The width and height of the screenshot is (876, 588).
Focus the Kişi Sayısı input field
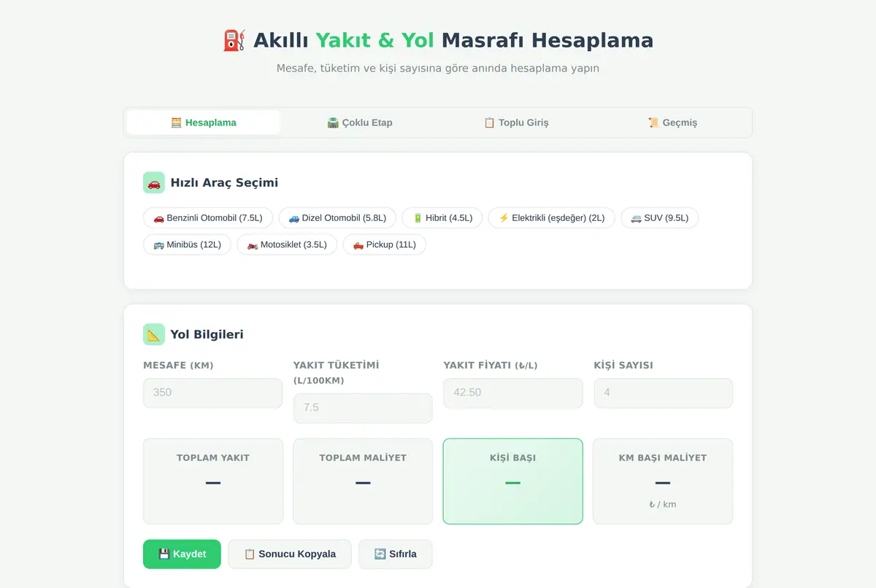[664, 392]
